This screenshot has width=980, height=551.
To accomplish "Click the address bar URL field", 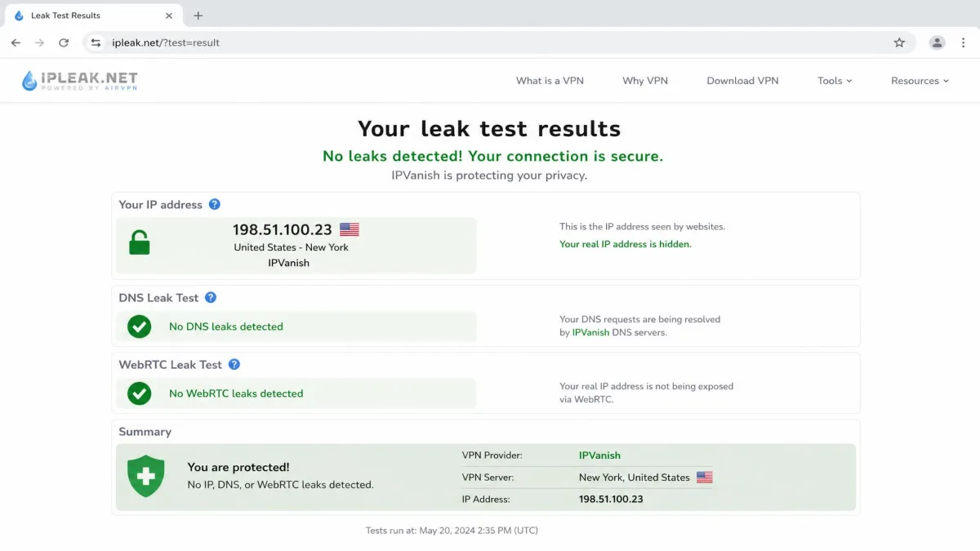I will click(498, 42).
